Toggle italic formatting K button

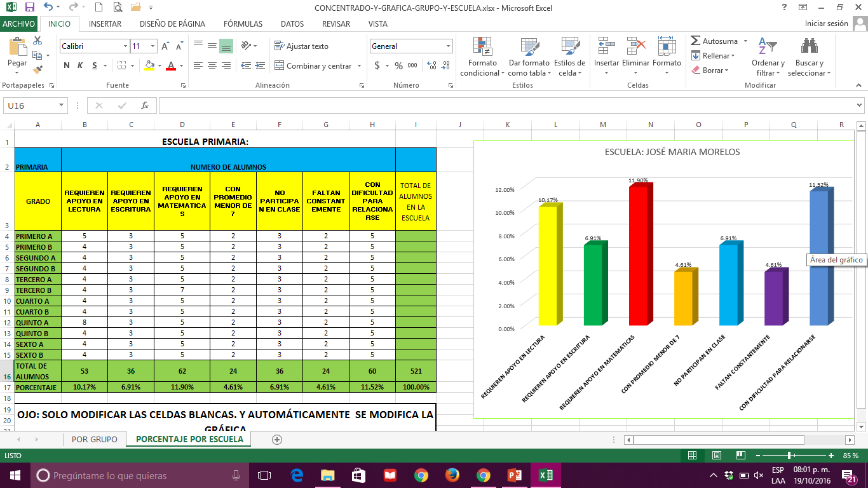tap(81, 65)
